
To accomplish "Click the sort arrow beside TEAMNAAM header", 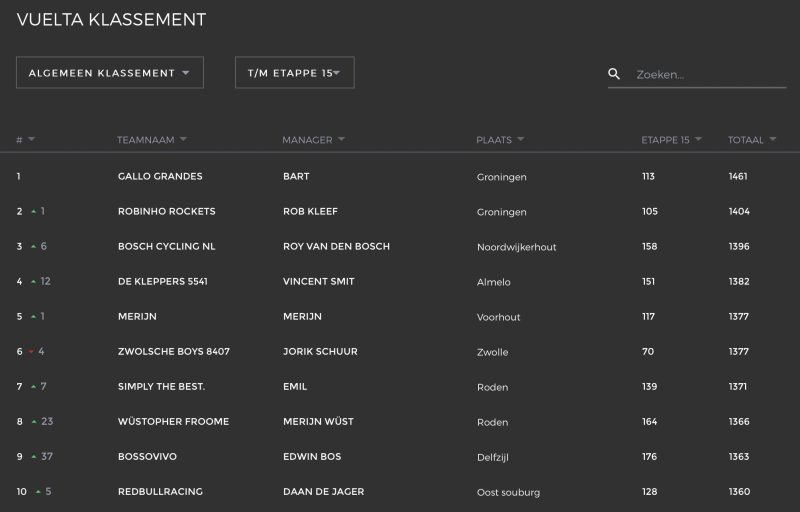I will [183, 139].
